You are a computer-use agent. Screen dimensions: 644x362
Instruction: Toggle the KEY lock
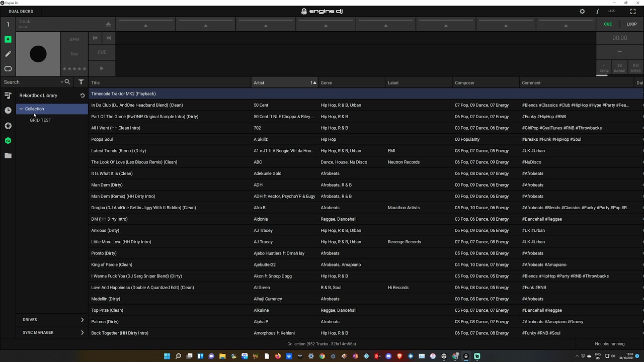tap(604, 68)
